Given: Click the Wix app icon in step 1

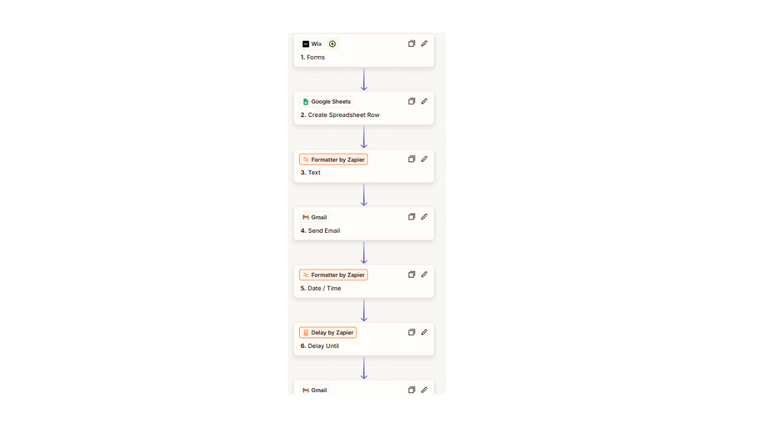Looking at the screenshot, I should (x=306, y=44).
